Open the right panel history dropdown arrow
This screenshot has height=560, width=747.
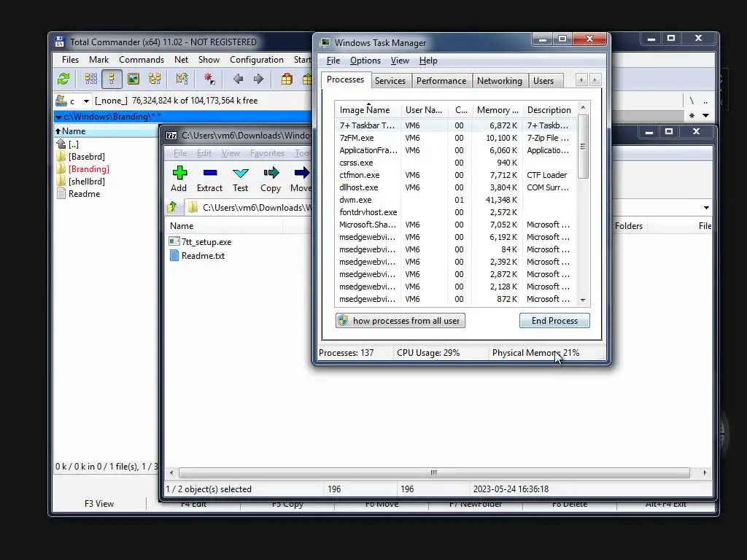pyautogui.click(x=706, y=115)
